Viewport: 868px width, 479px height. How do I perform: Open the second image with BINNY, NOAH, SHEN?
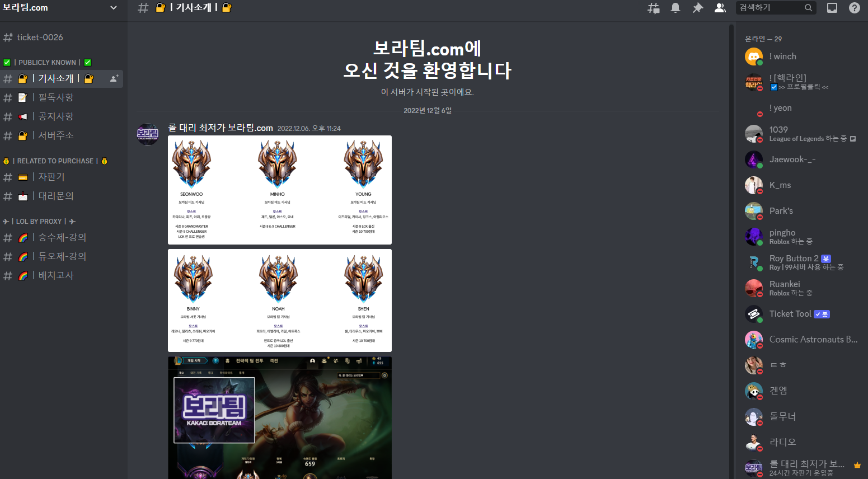pyautogui.click(x=280, y=300)
